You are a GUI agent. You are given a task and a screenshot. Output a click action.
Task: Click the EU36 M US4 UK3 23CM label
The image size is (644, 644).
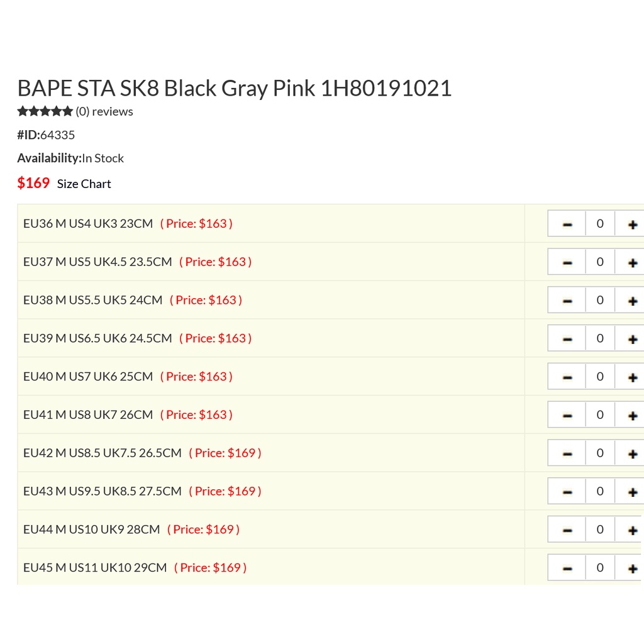click(x=88, y=223)
